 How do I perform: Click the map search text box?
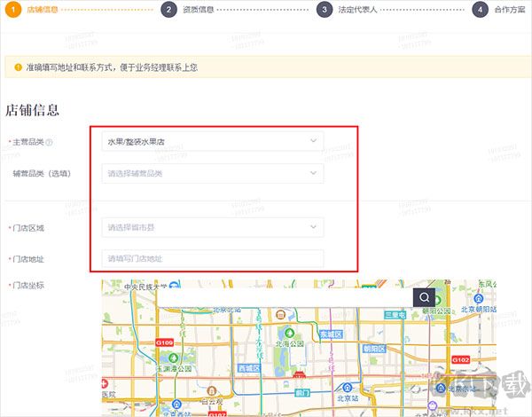coord(285,297)
